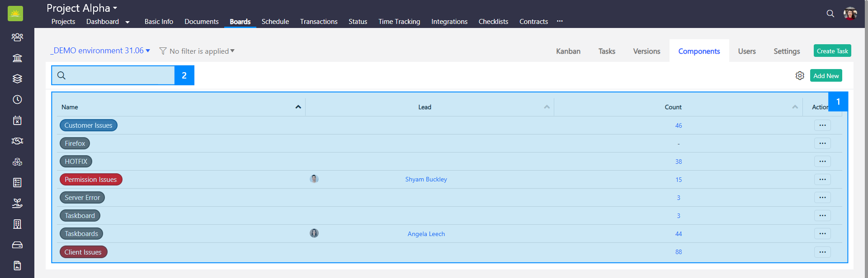Open the clock icon in left sidebar
The height and width of the screenshot is (278, 868).
(x=17, y=100)
